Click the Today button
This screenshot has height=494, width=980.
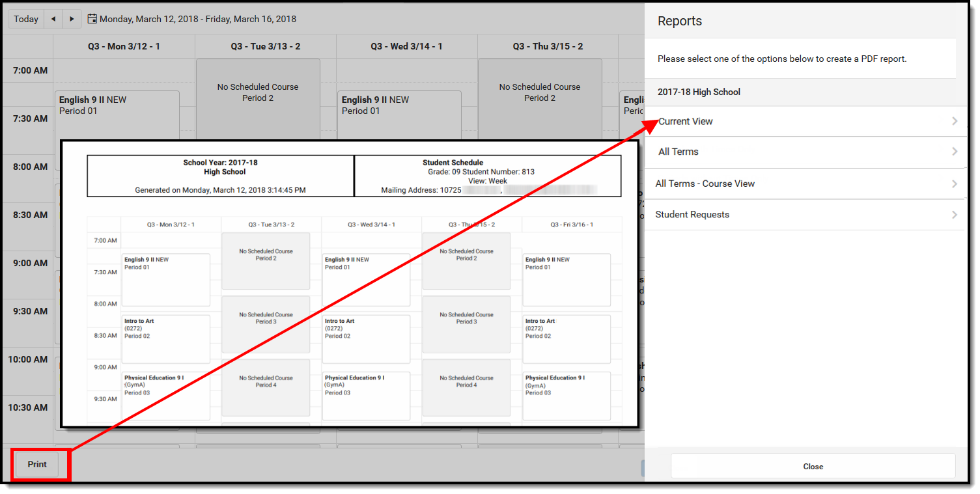click(x=26, y=19)
